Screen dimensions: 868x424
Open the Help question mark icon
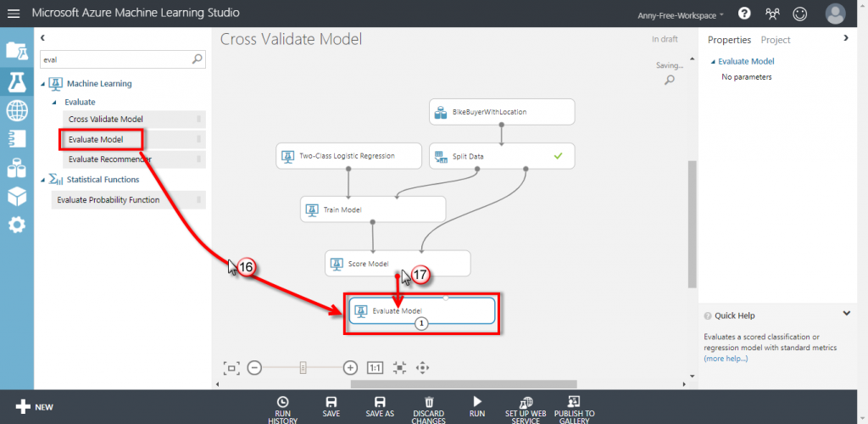point(744,14)
